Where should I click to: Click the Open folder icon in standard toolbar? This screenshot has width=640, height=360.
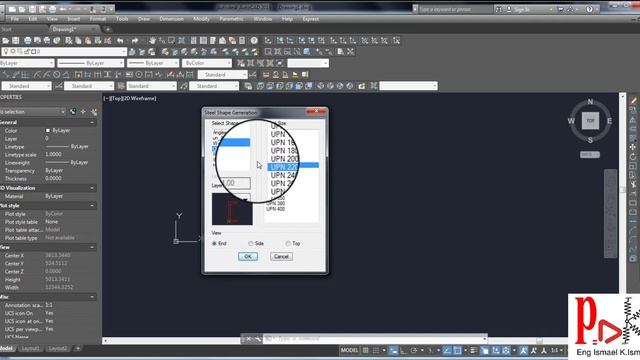(x=5, y=40)
